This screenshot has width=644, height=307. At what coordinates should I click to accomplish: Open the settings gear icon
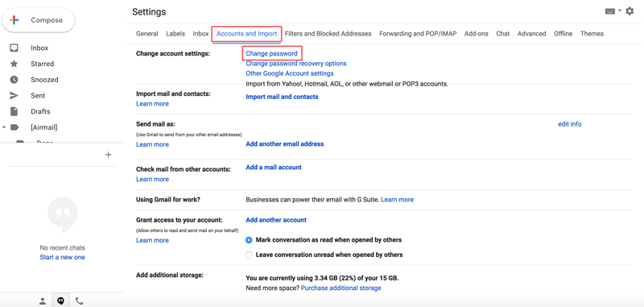pyautogui.click(x=630, y=11)
